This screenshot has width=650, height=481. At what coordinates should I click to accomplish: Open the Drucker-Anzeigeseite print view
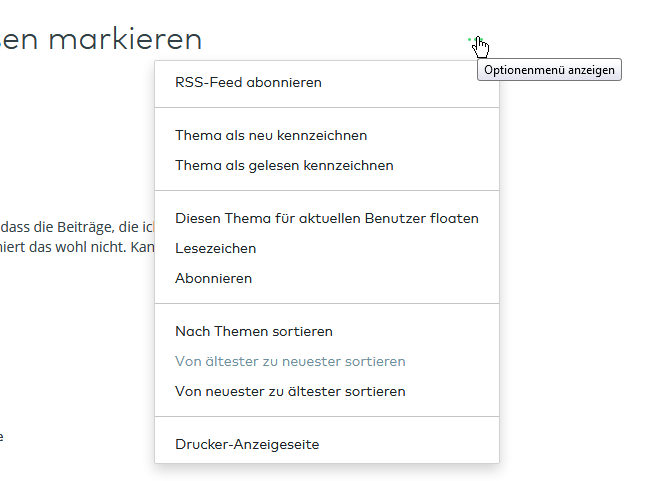pos(247,444)
